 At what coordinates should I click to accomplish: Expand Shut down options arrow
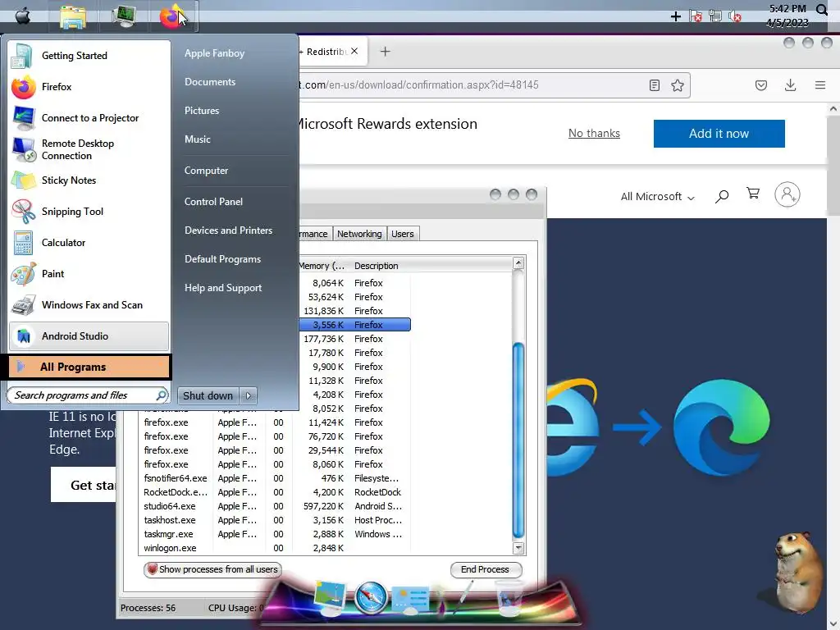[248, 396]
